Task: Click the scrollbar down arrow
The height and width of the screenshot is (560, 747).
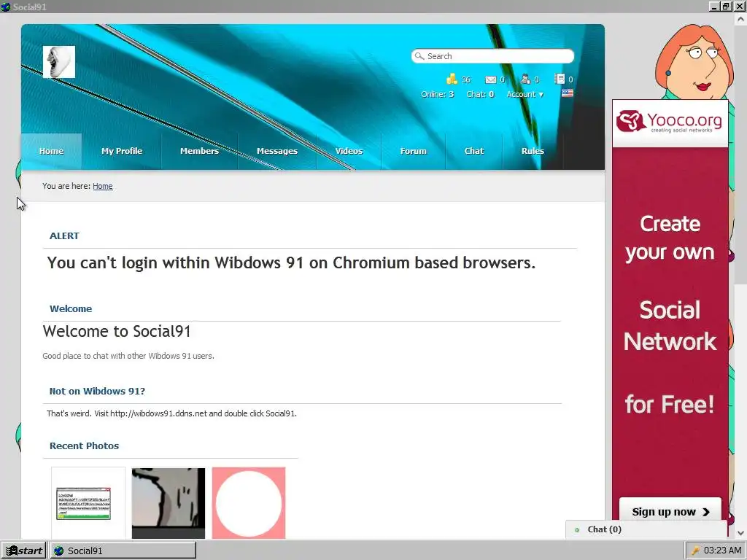Action: tap(741, 533)
